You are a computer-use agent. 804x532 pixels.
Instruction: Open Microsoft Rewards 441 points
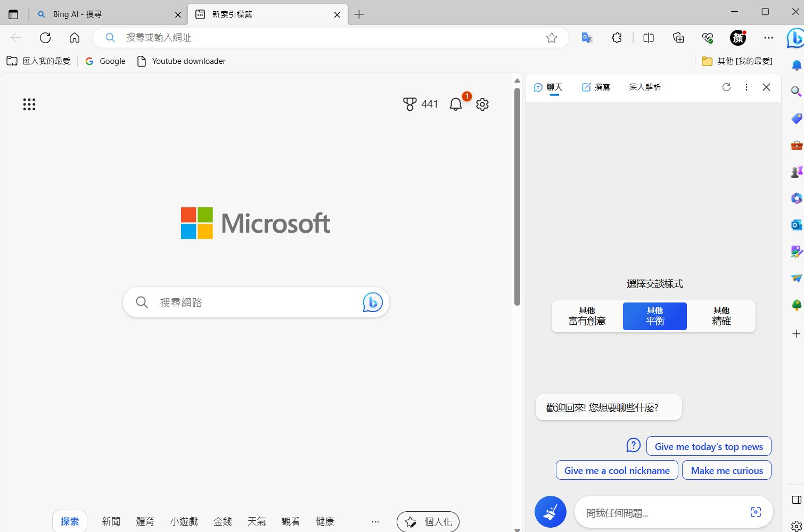420,104
